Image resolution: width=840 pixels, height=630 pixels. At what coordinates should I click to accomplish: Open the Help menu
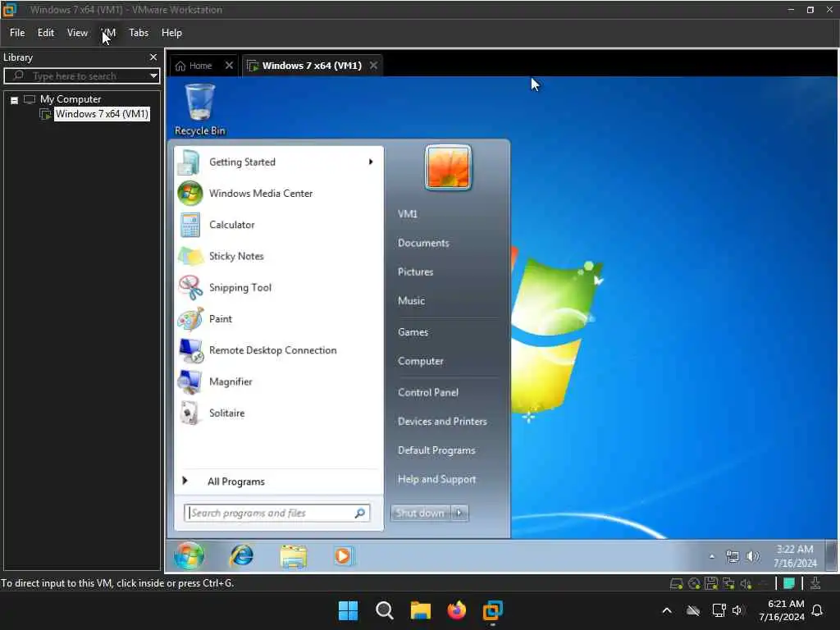click(x=171, y=33)
